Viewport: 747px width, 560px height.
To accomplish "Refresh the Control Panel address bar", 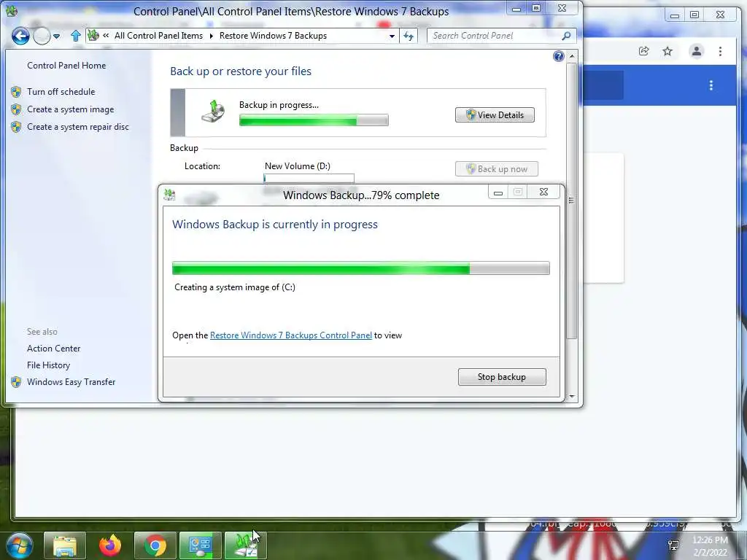I will point(409,36).
